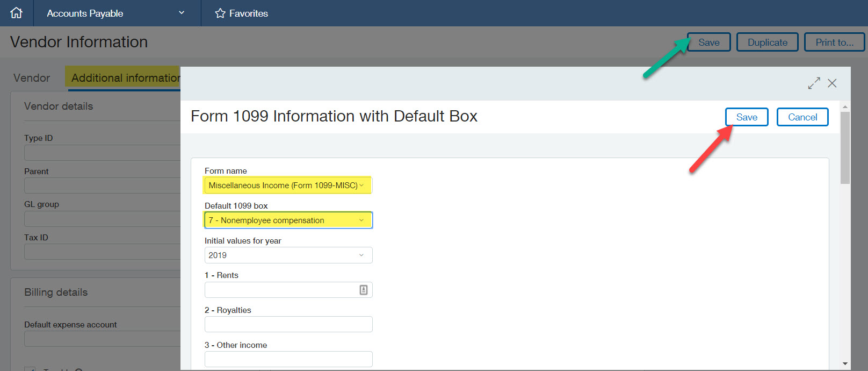The width and height of the screenshot is (868, 371).
Task: Click the Print to... button
Action: (834, 42)
